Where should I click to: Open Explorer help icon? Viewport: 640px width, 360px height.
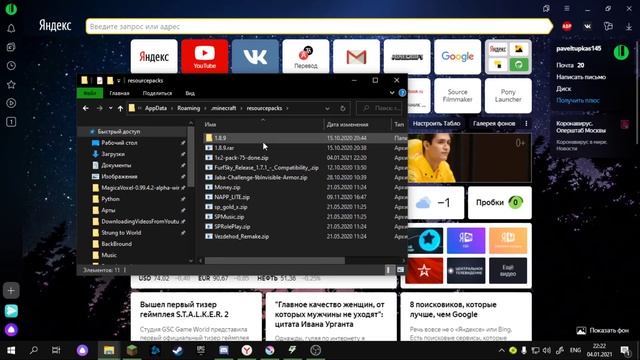(x=402, y=93)
